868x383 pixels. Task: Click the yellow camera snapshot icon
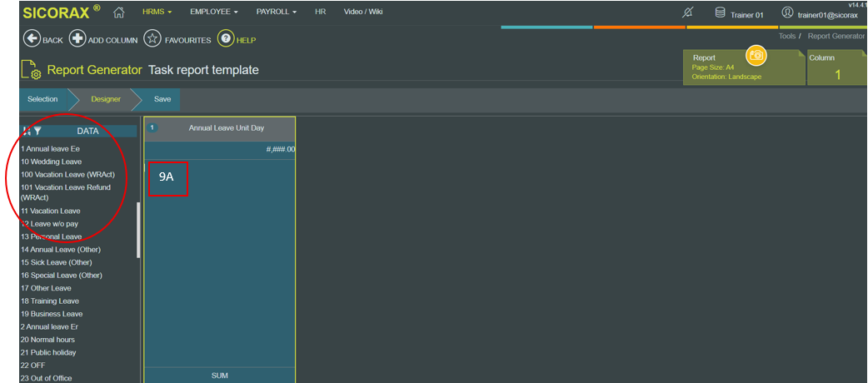756,55
